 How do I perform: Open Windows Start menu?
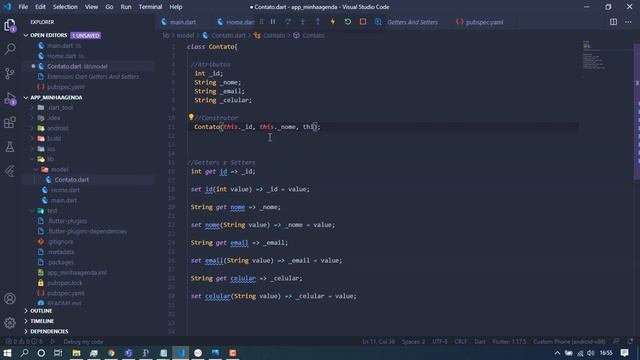(x=7, y=353)
